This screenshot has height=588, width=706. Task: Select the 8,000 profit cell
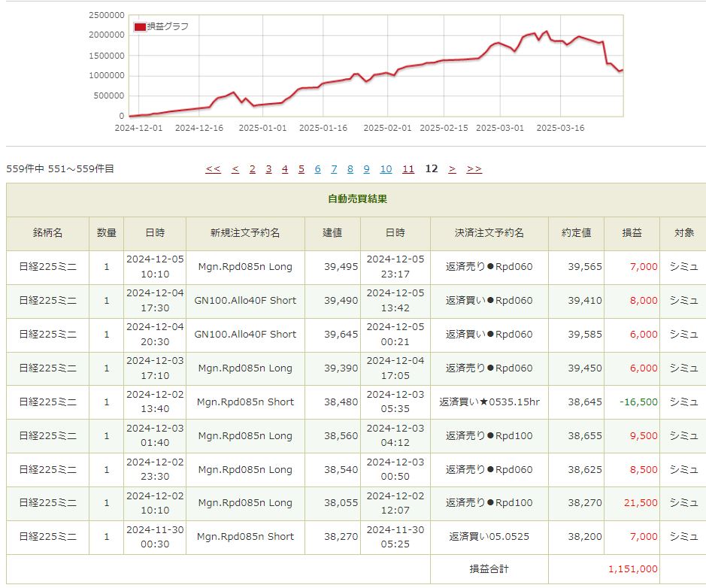pos(632,301)
